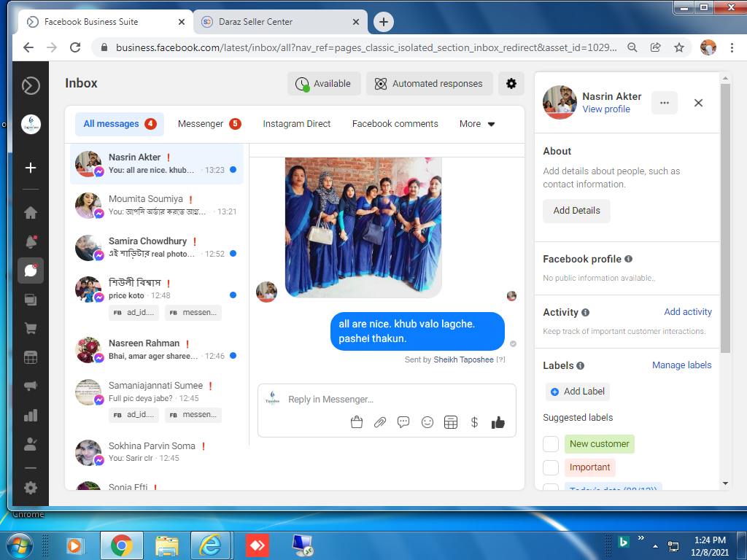Click the attach file paperclip icon
Viewport: 747px width, 560px height.
pos(379,422)
